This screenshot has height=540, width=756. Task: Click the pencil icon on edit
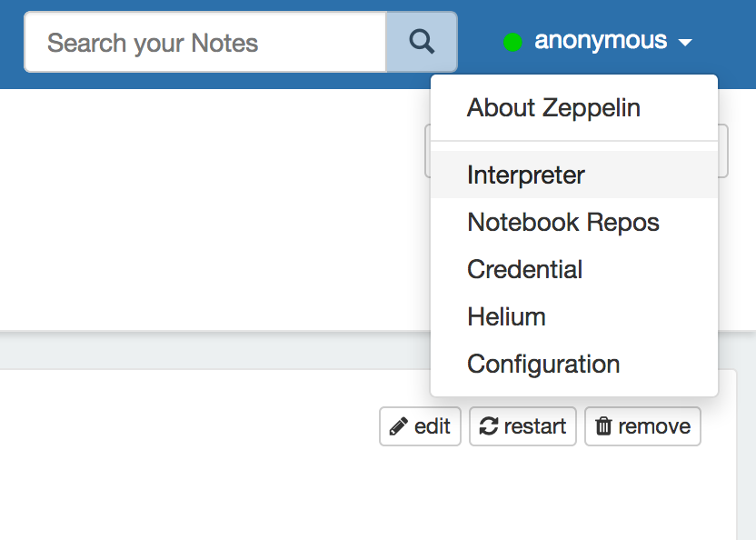coord(398,426)
